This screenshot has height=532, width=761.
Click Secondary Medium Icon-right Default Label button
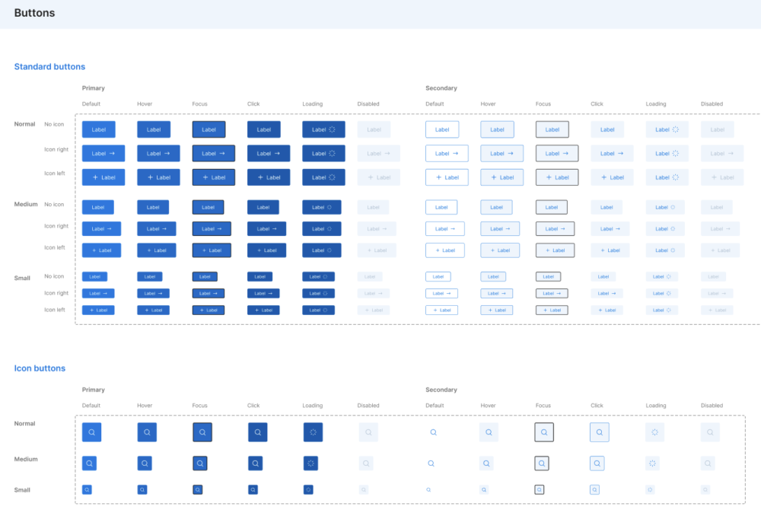445,228
